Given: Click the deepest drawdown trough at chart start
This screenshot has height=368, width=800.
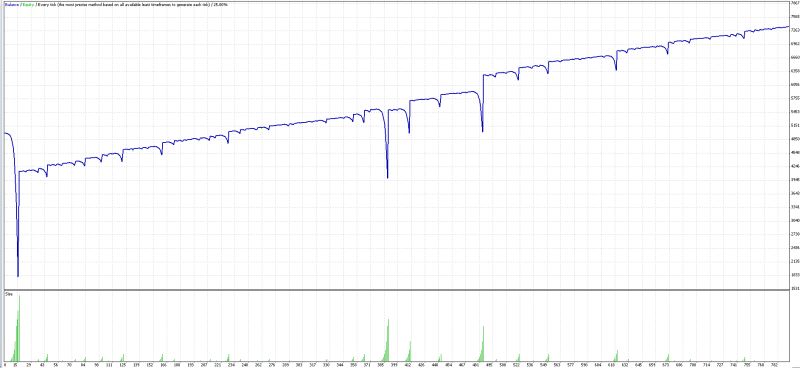Looking at the screenshot, I should [18, 276].
